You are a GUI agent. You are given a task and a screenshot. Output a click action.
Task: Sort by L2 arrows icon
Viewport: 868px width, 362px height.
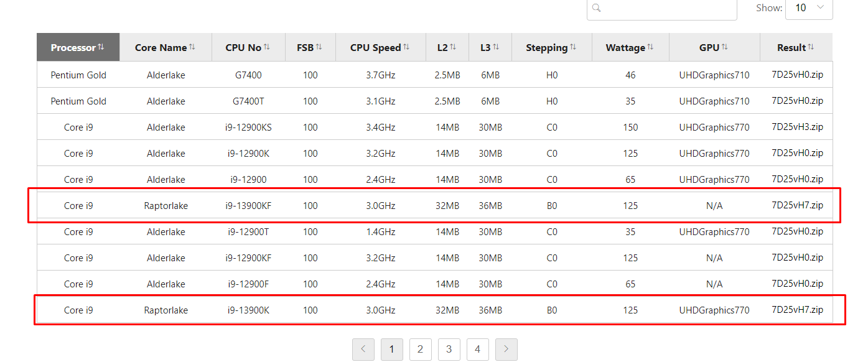pos(453,47)
